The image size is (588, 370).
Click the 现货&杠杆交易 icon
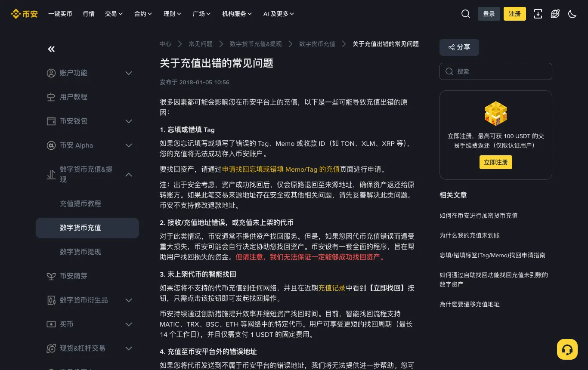[51, 348]
